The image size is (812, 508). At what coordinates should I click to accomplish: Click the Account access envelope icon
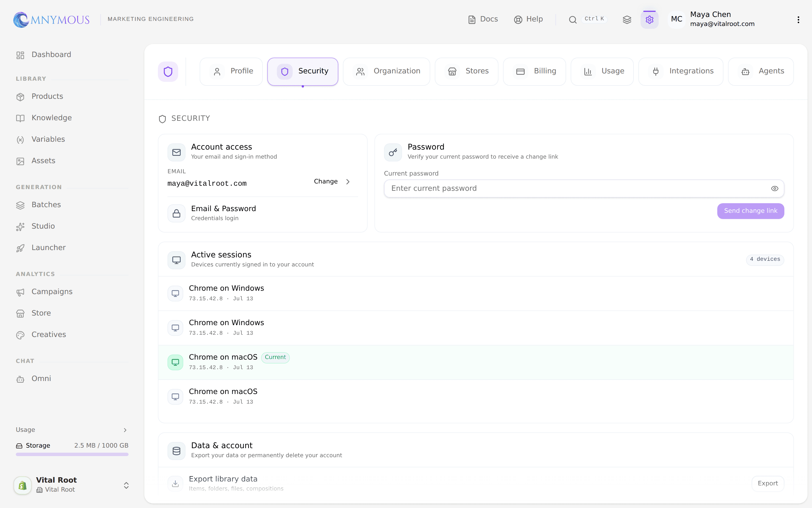pyautogui.click(x=176, y=152)
